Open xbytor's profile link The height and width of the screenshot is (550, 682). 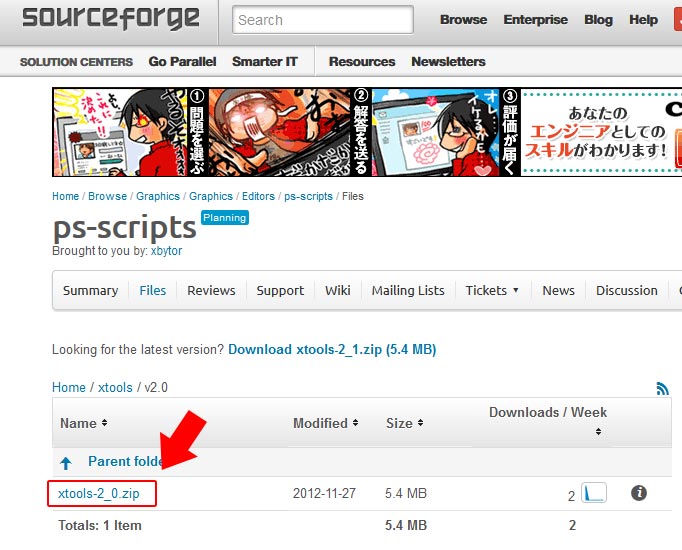166,251
